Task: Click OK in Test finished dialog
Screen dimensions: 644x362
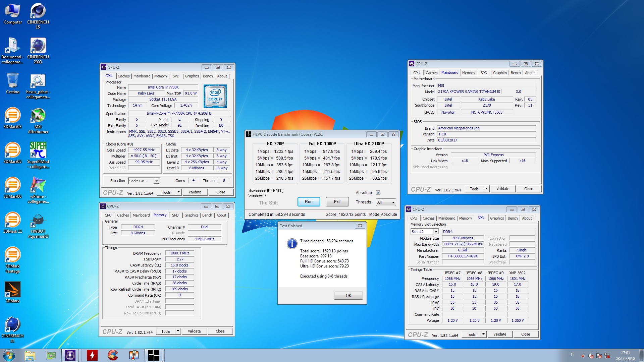Action: [x=348, y=296]
